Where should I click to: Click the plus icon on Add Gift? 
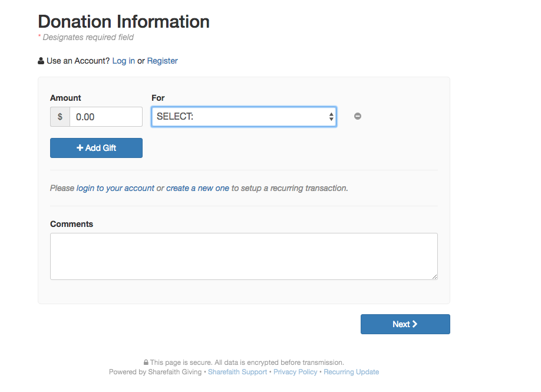(x=80, y=148)
